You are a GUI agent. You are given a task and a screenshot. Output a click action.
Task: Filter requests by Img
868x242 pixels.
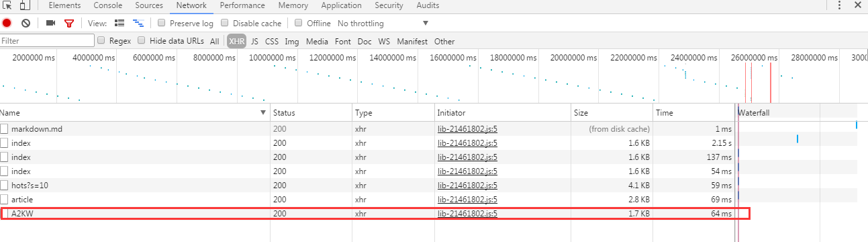(x=291, y=41)
